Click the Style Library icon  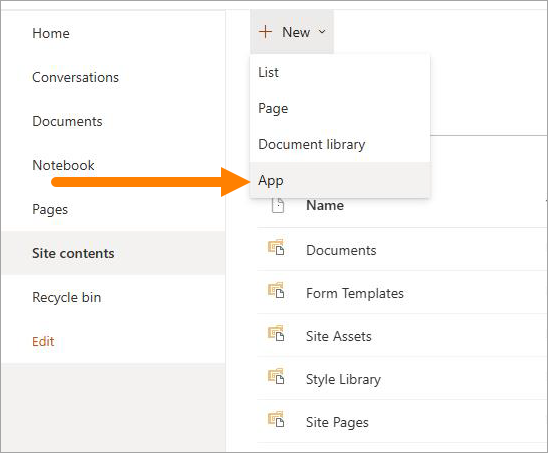tap(276, 376)
